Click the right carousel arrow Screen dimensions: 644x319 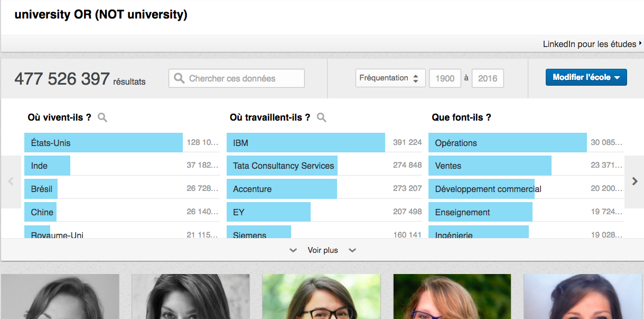click(634, 181)
